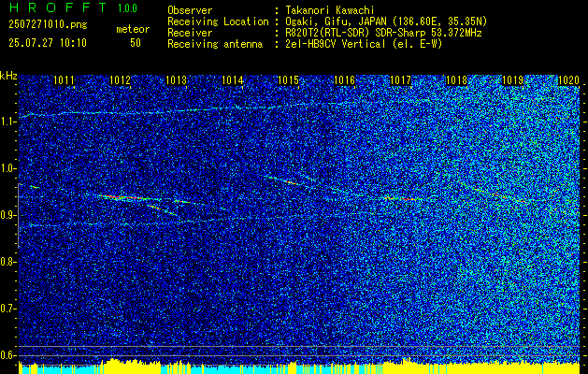Image resolution: width=588 pixels, height=374 pixels.
Task: Click the 1013 time marker
Action: click(177, 79)
